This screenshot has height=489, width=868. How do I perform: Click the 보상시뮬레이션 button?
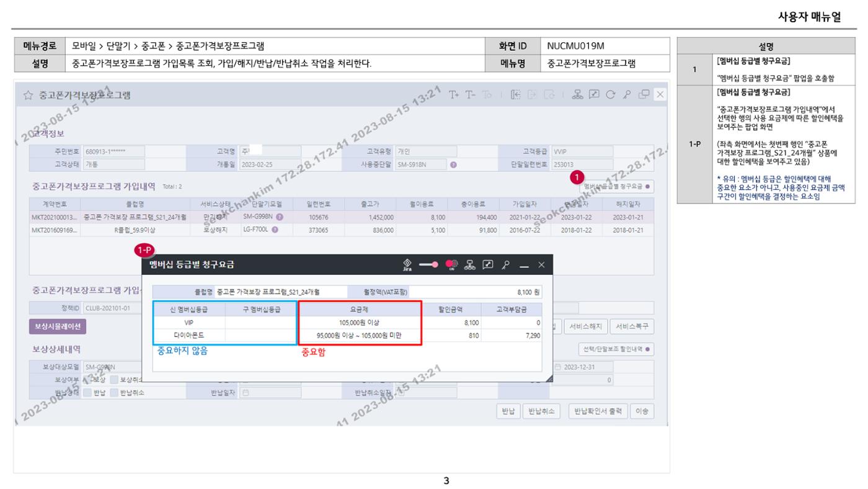(56, 326)
